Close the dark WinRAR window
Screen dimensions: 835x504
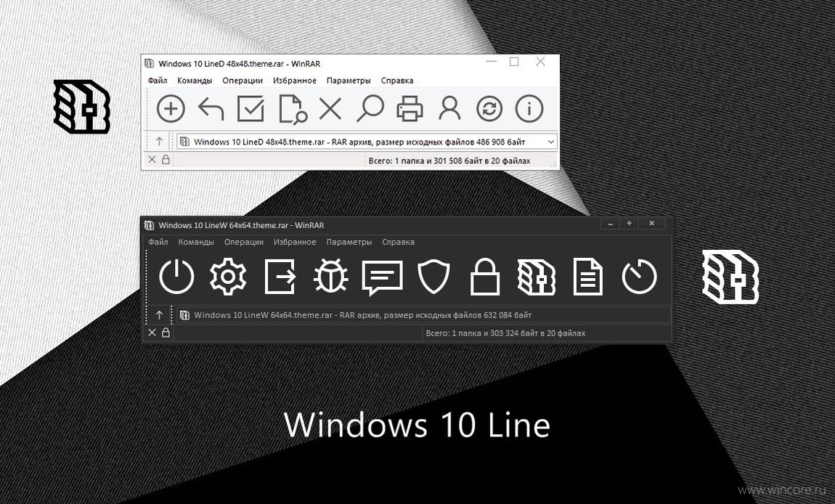click(x=652, y=224)
